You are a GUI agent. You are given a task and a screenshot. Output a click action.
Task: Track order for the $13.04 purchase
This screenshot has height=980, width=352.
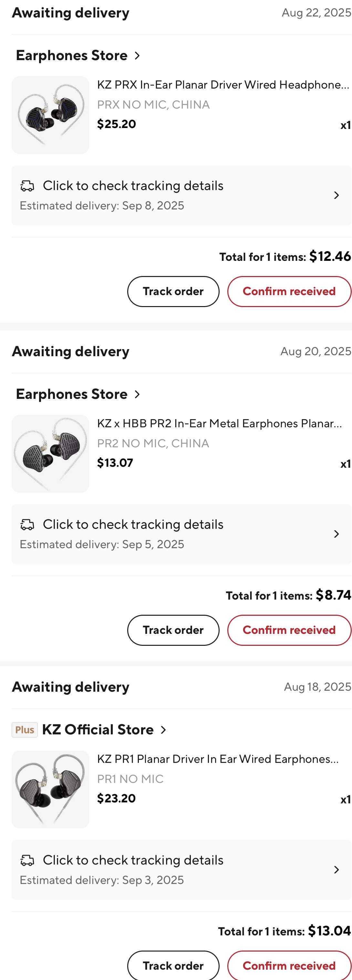click(173, 965)
